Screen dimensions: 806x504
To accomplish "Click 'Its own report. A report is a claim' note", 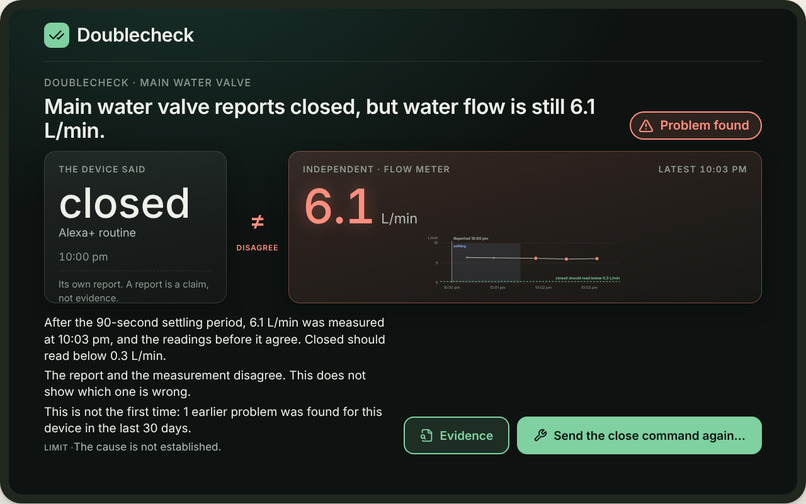I will (x=134, y=291).
